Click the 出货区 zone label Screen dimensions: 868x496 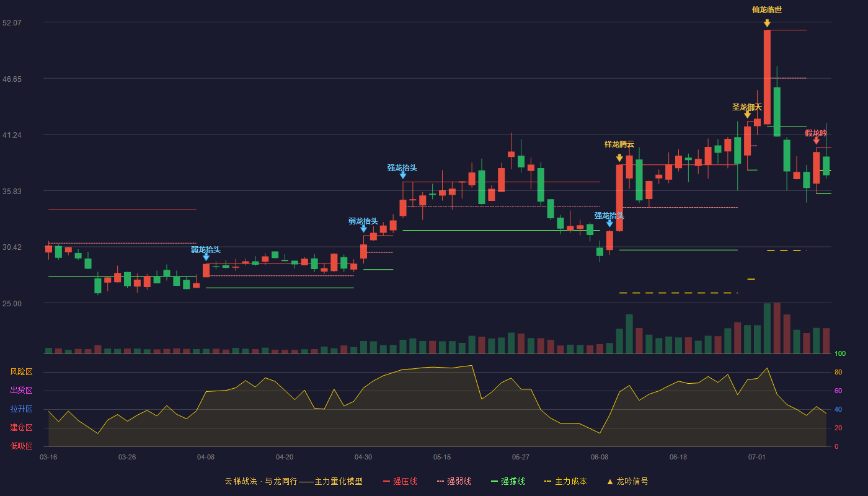tap(21, 391)
